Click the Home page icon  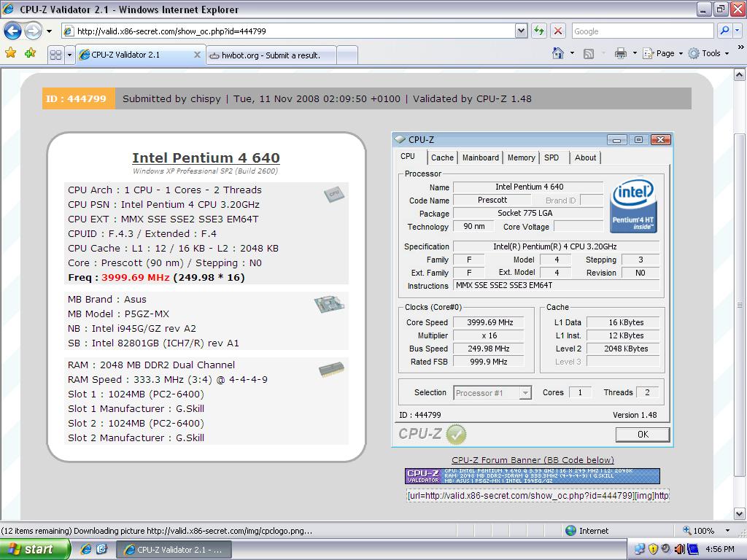coord(558,53)
